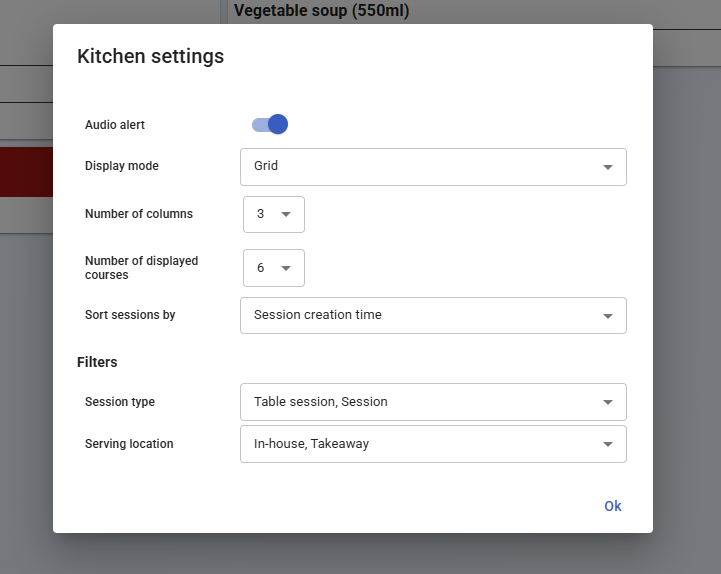Click the arrow icon in Session type field
The width and height of the screenshot is (721, 574).
607,403
